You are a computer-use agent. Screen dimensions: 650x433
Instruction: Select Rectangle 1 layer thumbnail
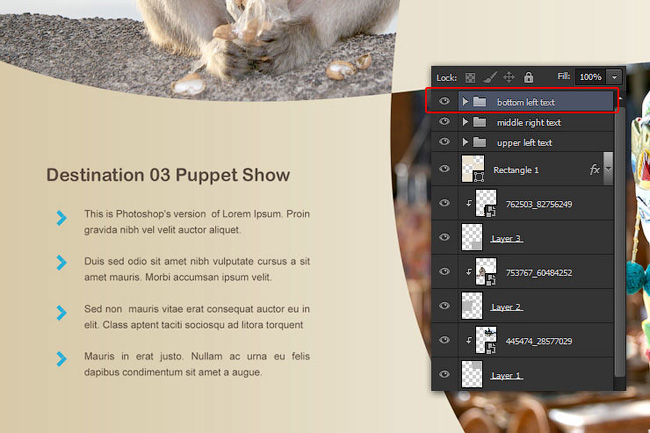tap(473, 169)
